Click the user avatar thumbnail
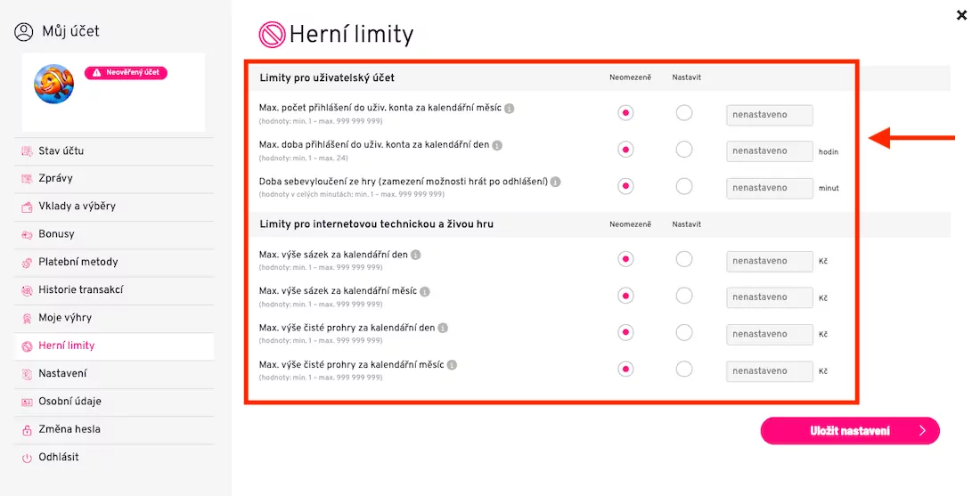980x496 pixels. tap(54, 84)
